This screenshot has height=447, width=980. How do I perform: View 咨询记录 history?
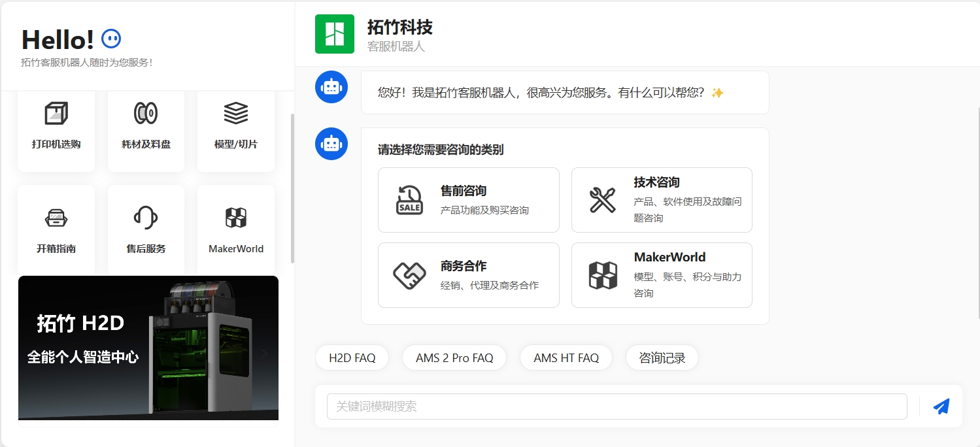point(662,357)
